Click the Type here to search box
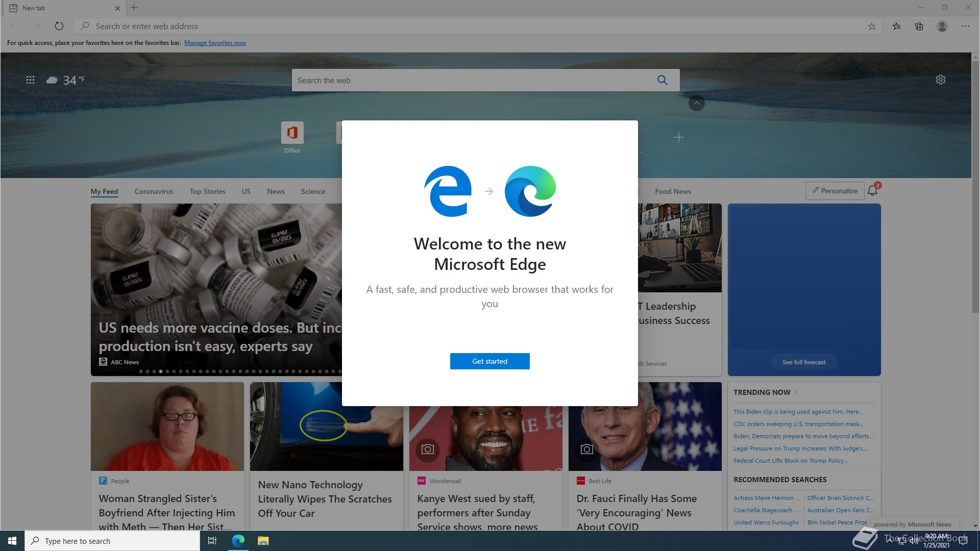The height and width of the screenshot is (551, 980). pyautogui.click(x=112, y=541)
